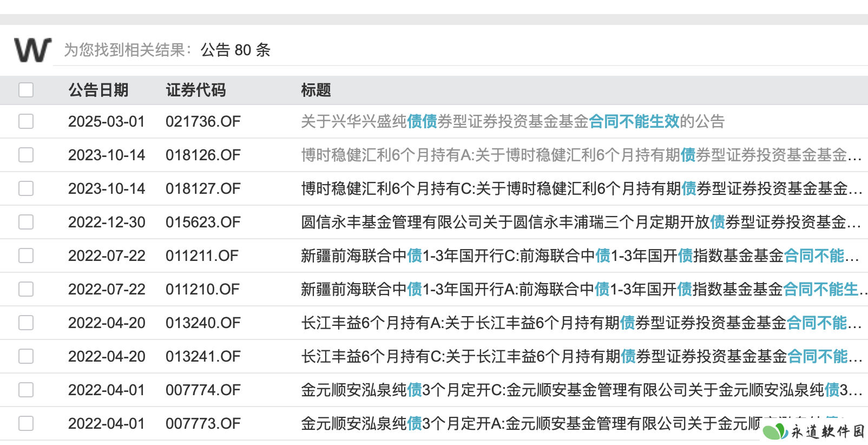
Task: Select security code 015623.OF
Action: pos(203,222)
